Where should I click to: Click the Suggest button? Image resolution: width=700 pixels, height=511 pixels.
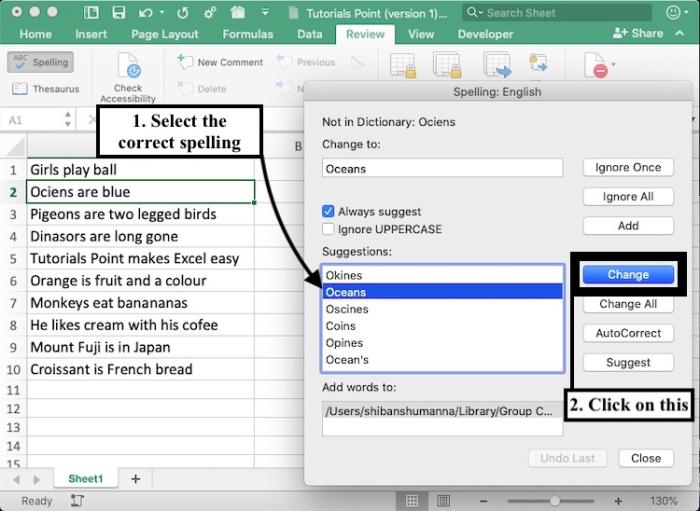point(628,362)
